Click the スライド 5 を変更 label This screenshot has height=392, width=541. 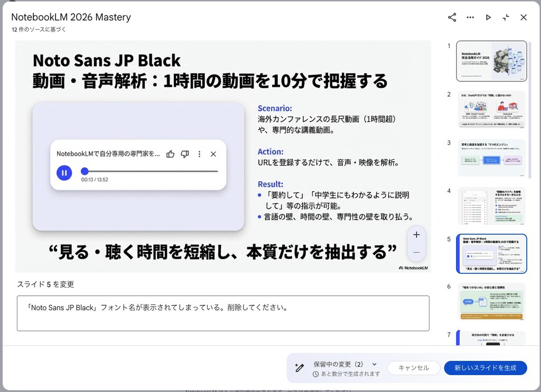(x=45, y=284)
